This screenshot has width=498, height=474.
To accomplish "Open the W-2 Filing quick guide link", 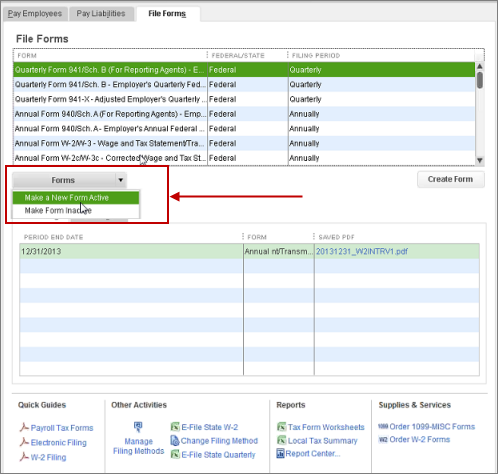I will tap(48, 457).
